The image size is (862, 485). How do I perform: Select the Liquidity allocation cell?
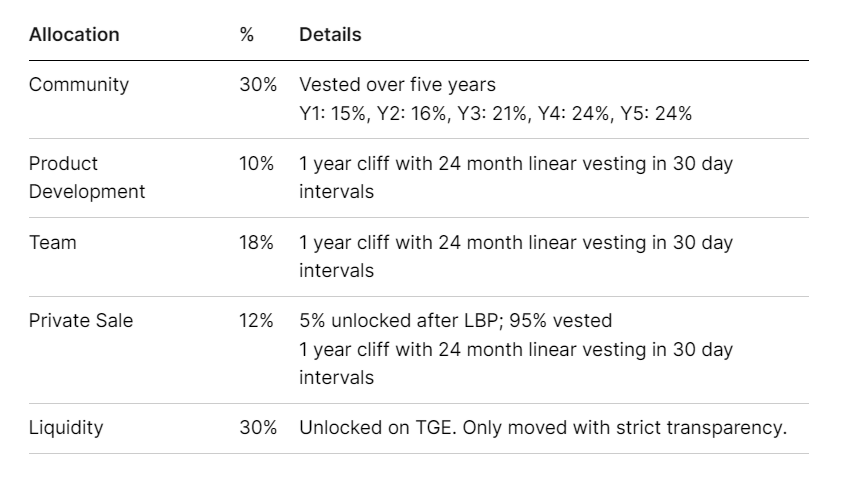click(66, 428)
